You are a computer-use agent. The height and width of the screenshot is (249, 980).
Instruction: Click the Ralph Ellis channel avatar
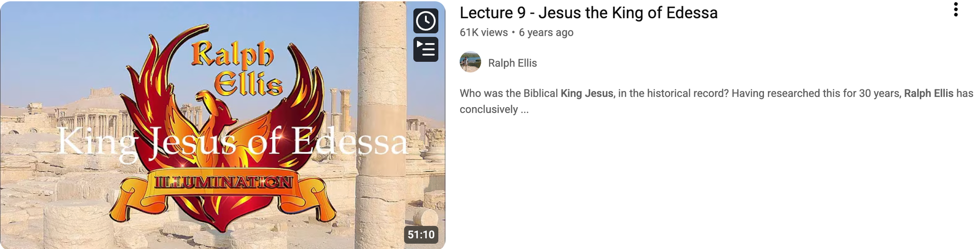[x=470, y=63]
